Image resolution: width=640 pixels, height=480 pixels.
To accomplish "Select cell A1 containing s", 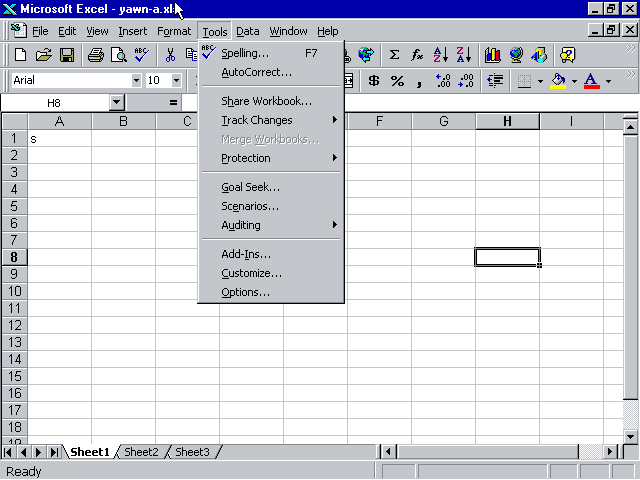I will [x=60, y=139].
